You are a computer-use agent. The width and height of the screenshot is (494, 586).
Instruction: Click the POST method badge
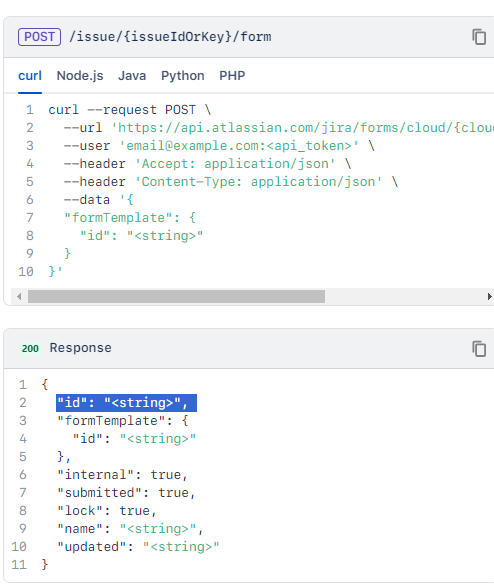39,37
